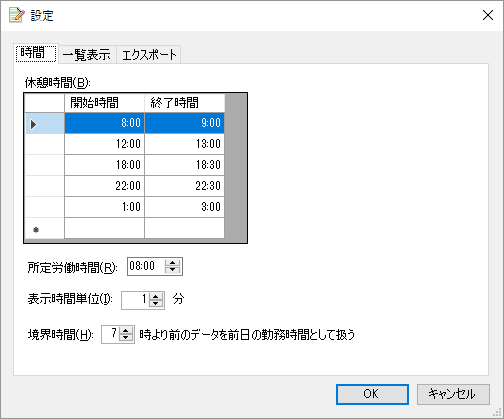
Task: Switch to the 一覧表示 tab
Action: 87,55
